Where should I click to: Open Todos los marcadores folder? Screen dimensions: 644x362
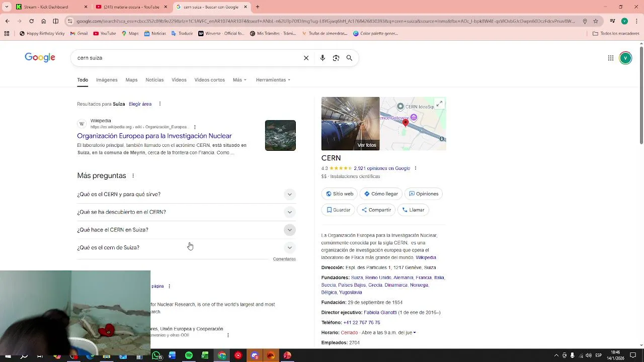616,34
